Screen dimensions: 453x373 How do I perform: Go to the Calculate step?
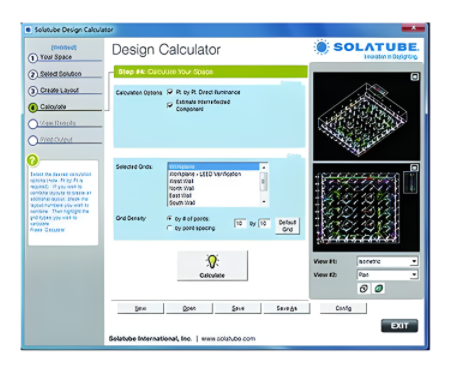53,107
